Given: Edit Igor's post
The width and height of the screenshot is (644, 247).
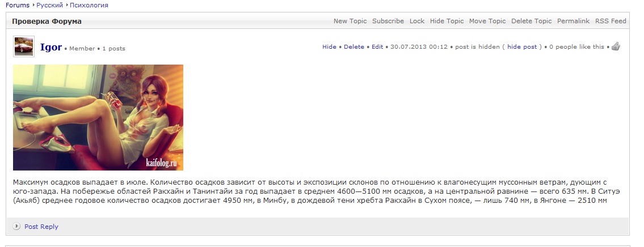Looking at the screenshot, I should tap(377, 47).
